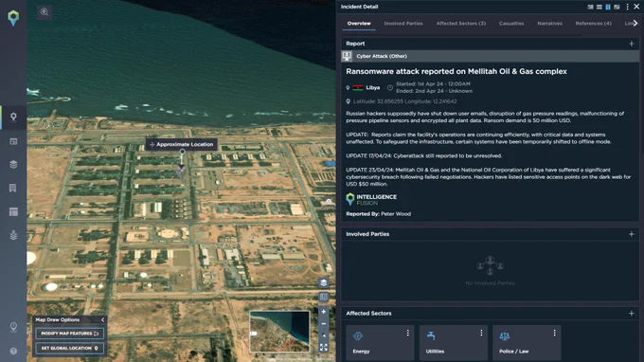644x362 pixels.
Task: Click the incident title Ransomware attack heading
Action: tap(456, 71)
